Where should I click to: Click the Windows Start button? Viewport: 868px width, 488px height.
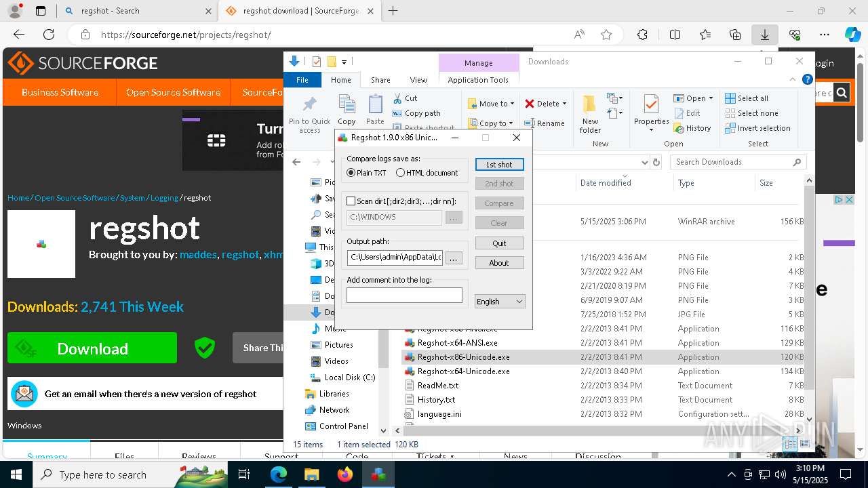16,474
